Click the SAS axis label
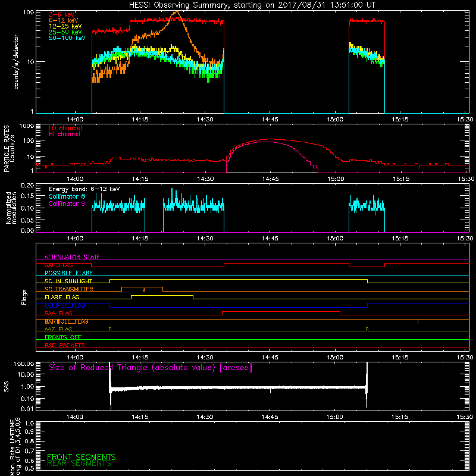 tap(7, 387)
